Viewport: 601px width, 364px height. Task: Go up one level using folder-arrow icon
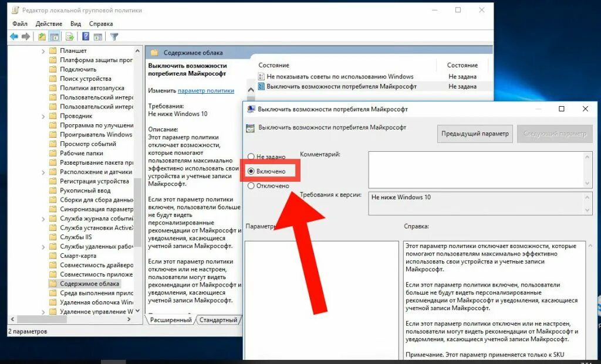[x=42, y=36]
